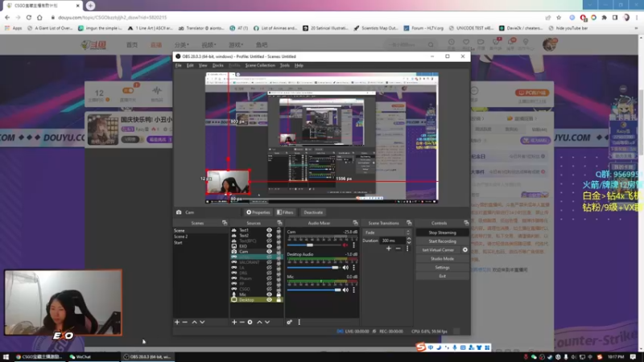Move the selected source down
Screen dimensions: 644x362
tap(267, 323)
